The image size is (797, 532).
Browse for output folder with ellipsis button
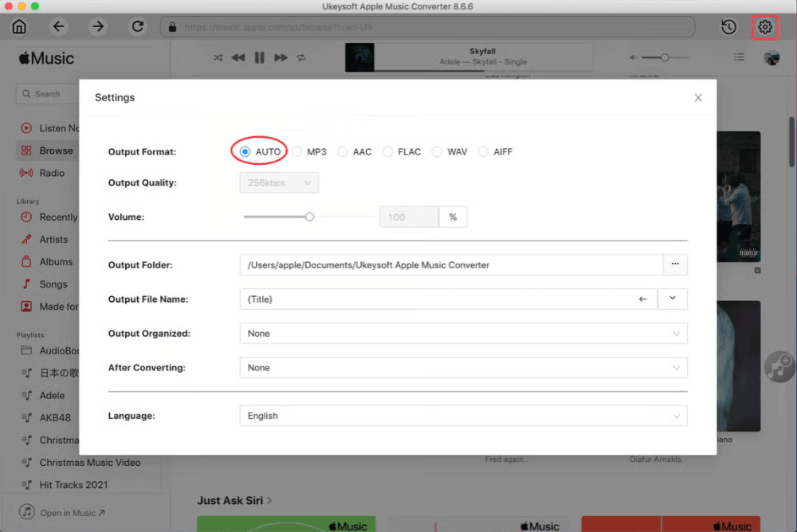(675, 264)
